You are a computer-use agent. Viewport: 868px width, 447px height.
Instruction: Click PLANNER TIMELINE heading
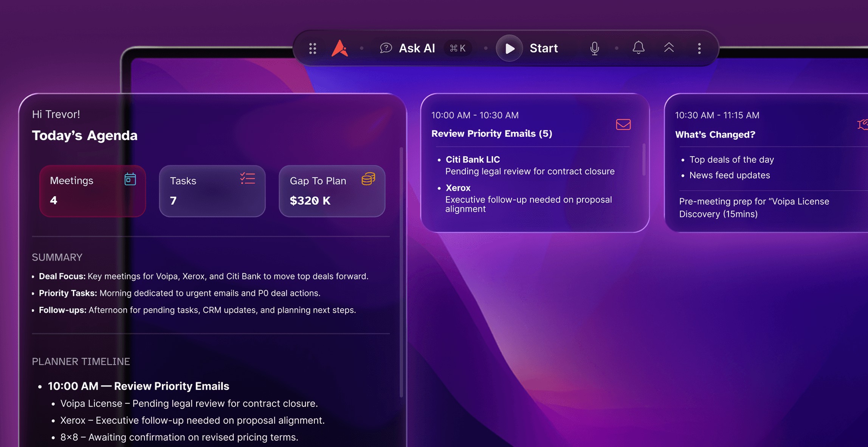pyautogui.click(x=81, y=362)
